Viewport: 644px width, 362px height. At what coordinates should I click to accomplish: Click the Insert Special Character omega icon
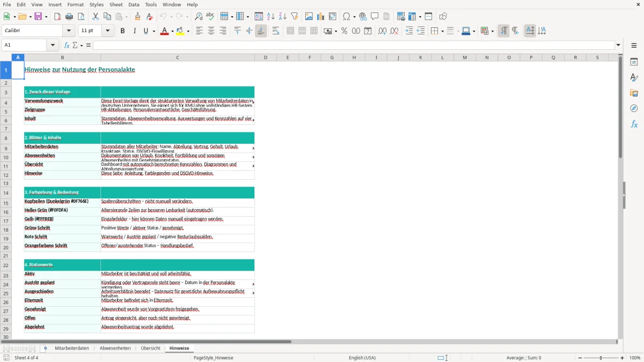coord(347,17)
